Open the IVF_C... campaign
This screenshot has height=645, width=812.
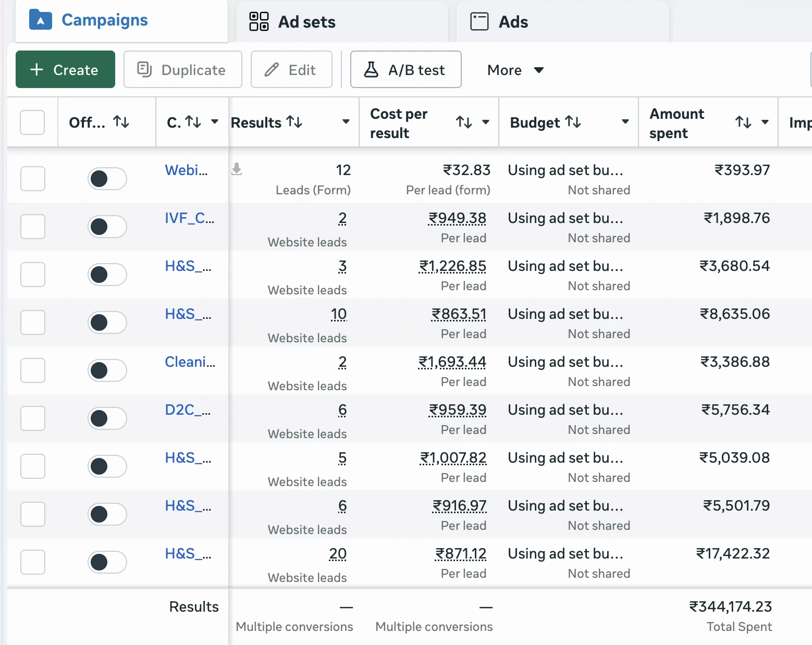pyautogui.click(x=189, y=218)
